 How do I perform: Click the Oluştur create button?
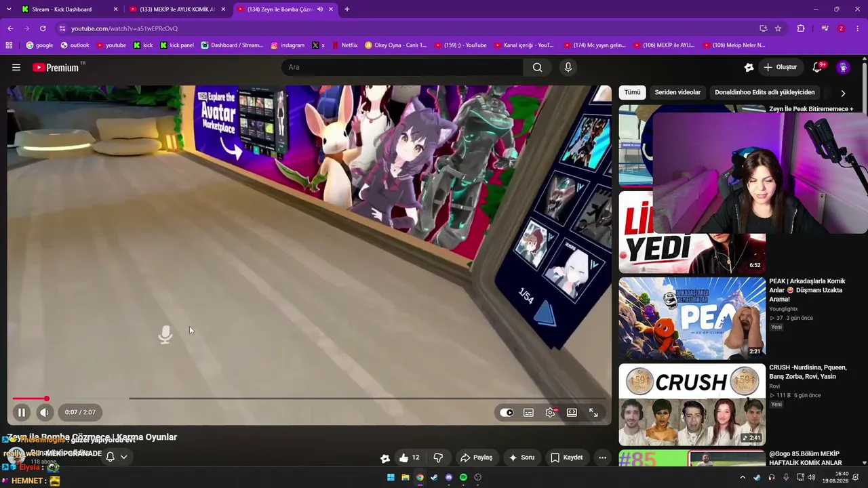(780, 67)
